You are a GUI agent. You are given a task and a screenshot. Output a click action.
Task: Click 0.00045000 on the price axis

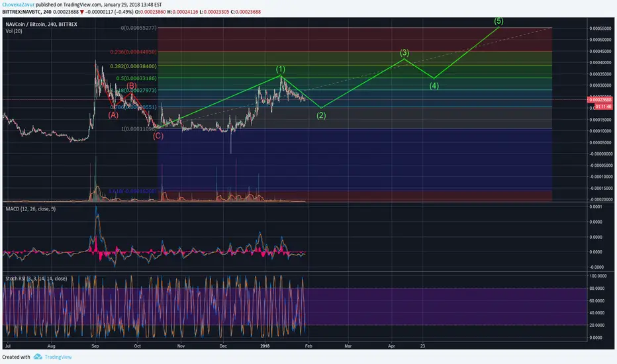pyautogui.click(x=600, y=51)
